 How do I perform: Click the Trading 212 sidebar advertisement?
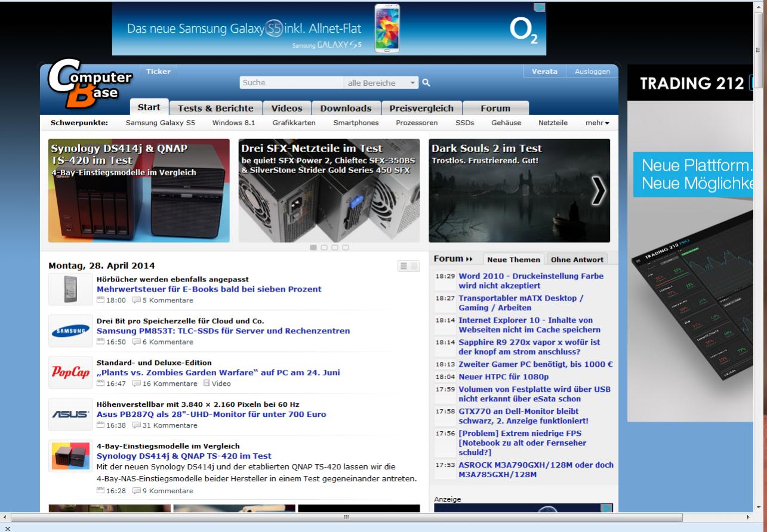point(689,242)
